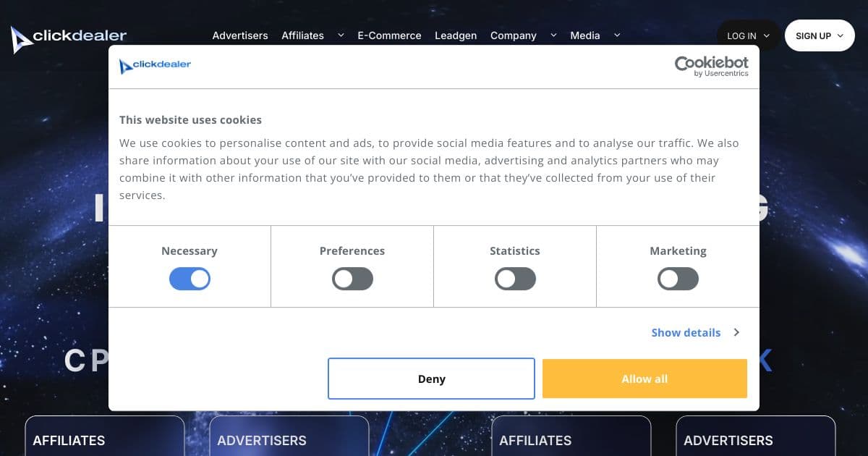Disable the Necessary cookie toggle

(190, 279)
